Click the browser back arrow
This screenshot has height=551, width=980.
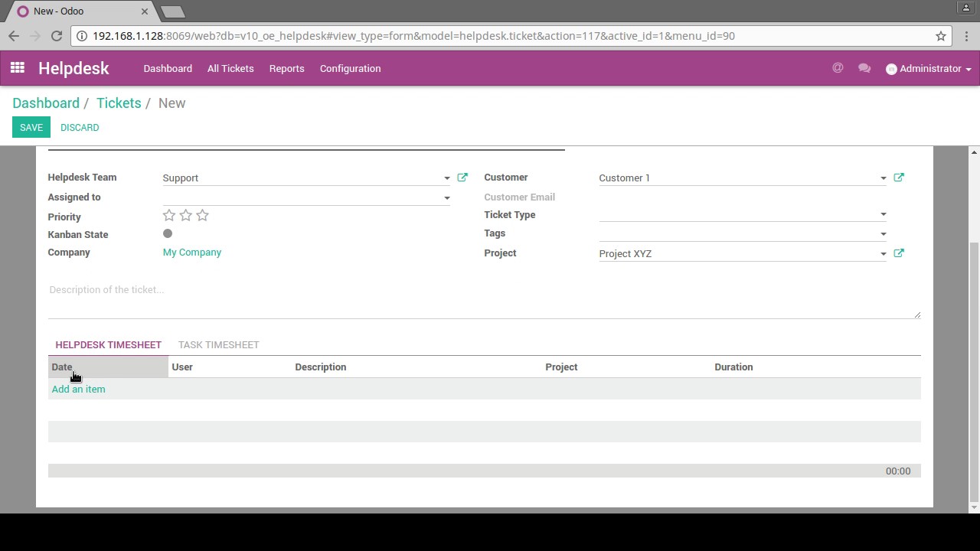[14, 36]
